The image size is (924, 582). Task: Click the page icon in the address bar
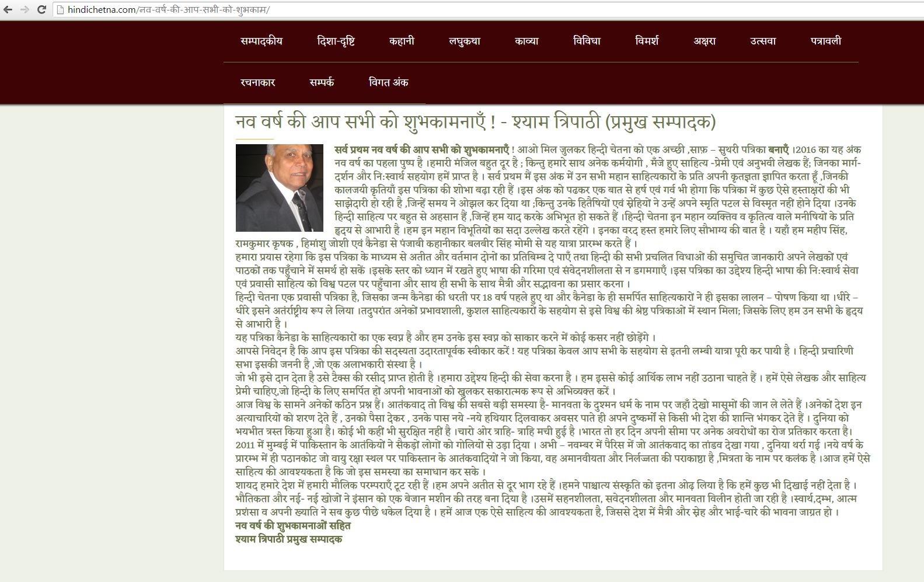pyautogui.click(x=60, y=10)
